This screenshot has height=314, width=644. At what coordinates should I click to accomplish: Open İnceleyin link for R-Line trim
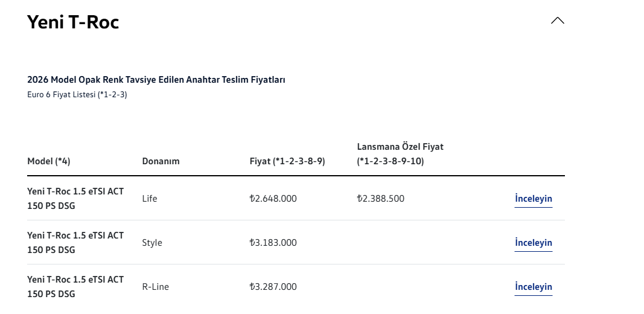533,287
